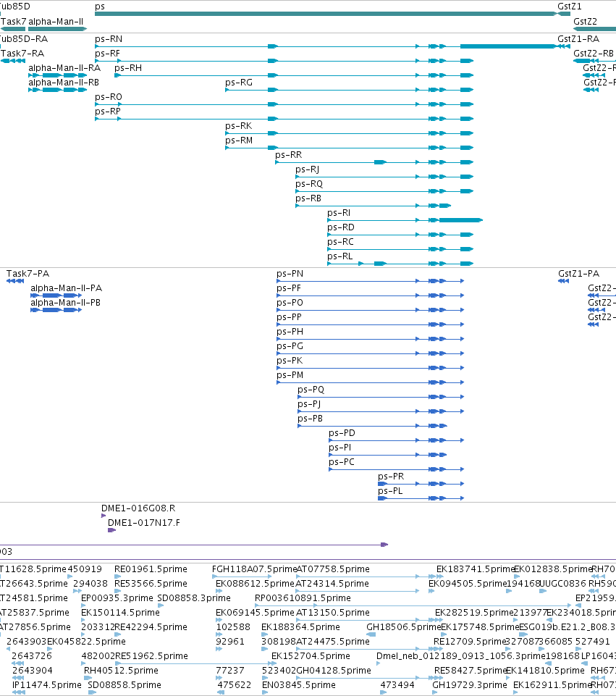
Task: Select the RP003610891.5prime EST label
Action: [x=303, y=598]
